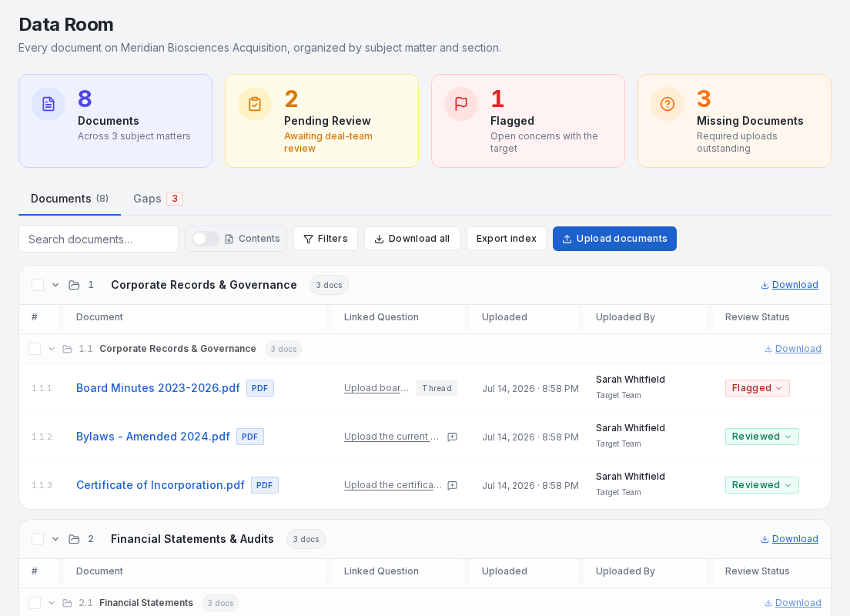The width and height of the screenshot is (850, 616).
Task: Click the Pending Review summary card
Action: point(322,121)
